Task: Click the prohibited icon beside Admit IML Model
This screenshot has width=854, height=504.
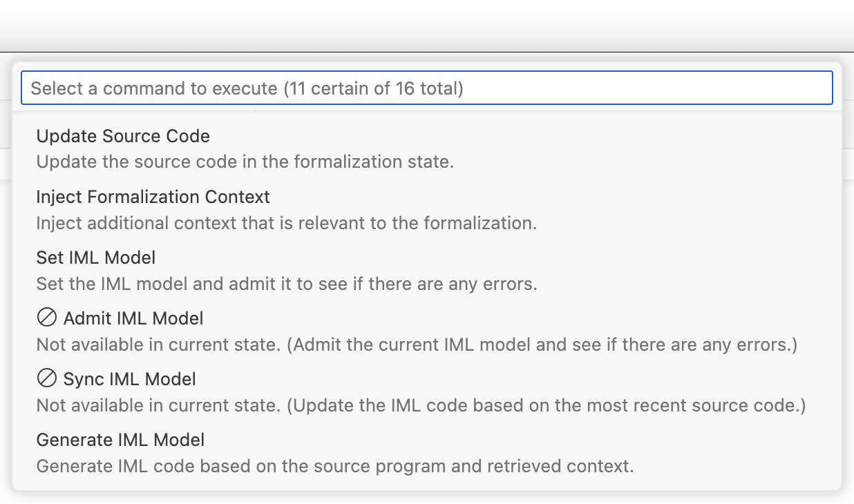Action: [46, 319]
